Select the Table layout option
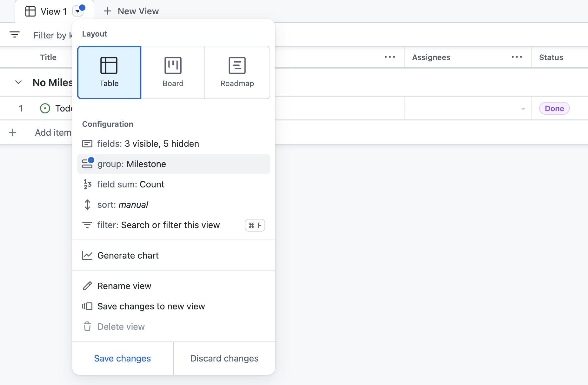Viewport: 588px width, 385px height. [109, 72]
